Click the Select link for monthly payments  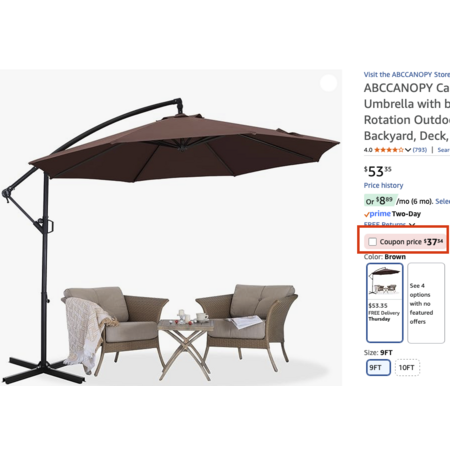coord(443,201)
